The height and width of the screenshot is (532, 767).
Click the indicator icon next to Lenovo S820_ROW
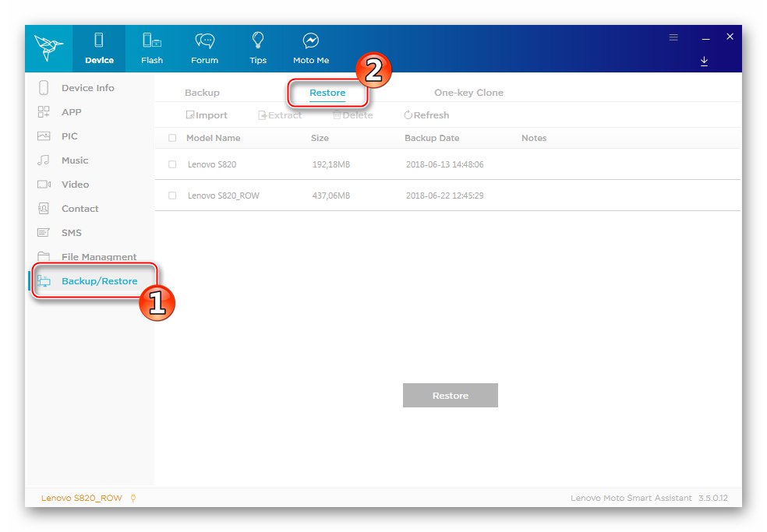pyautogui.click(x=134, y=498)
